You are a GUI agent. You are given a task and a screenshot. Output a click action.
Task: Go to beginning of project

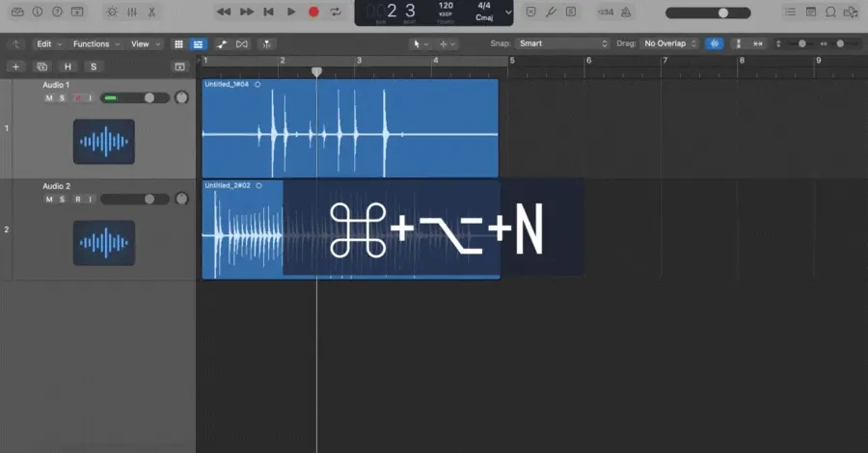click(268, 12)
